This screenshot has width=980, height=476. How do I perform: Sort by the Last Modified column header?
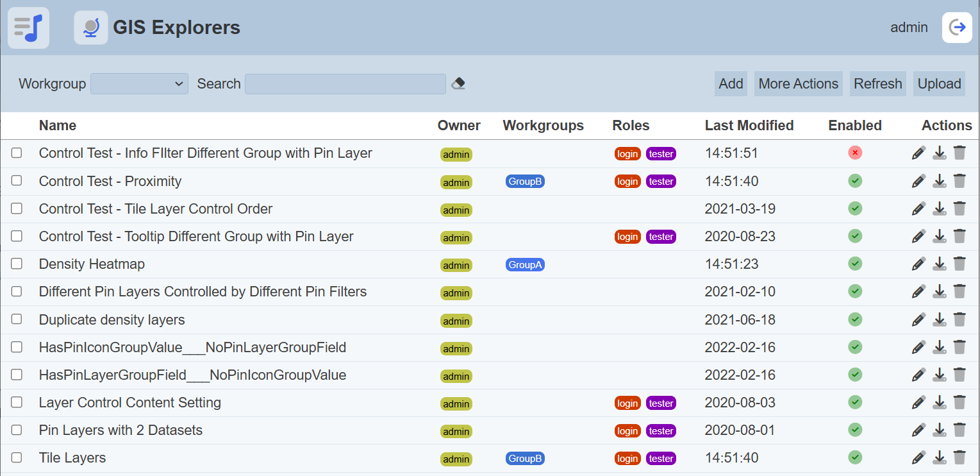pyautogui.click(x=749, y=126)
